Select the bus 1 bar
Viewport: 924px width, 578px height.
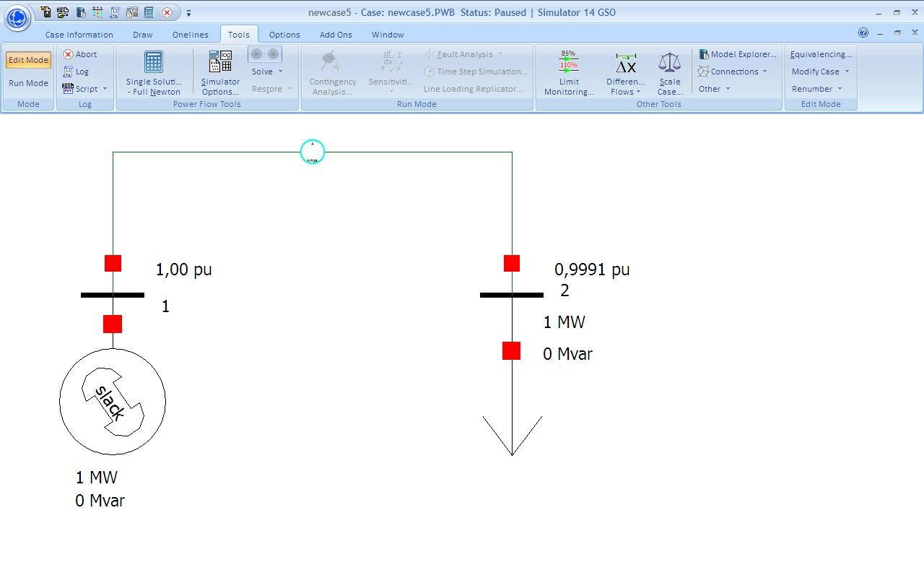coord(113,295)
